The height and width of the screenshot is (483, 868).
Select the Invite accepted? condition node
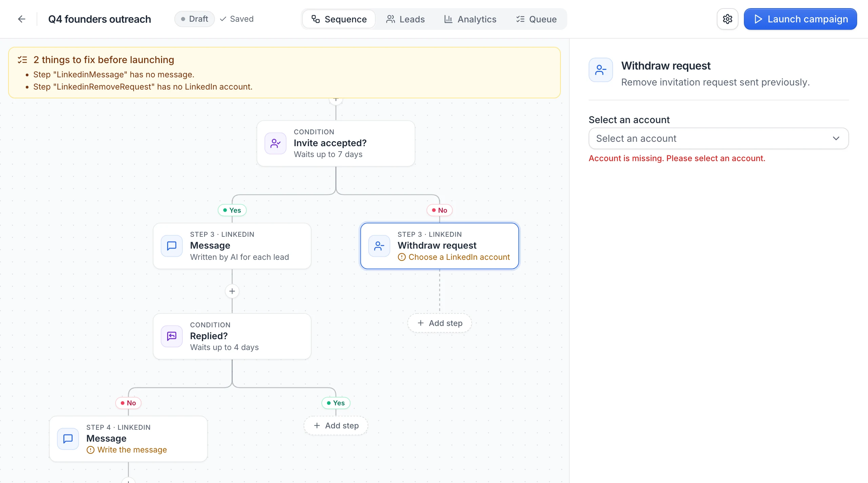(x=336, y=143)
